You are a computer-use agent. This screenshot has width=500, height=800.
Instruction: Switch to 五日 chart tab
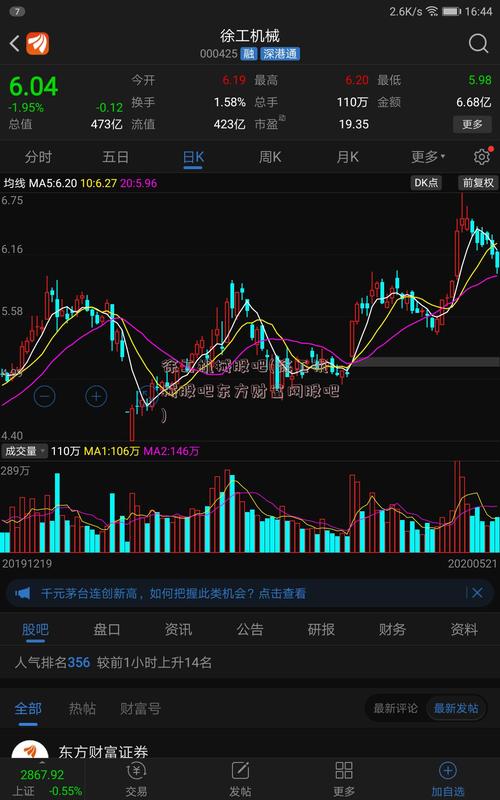116,157
